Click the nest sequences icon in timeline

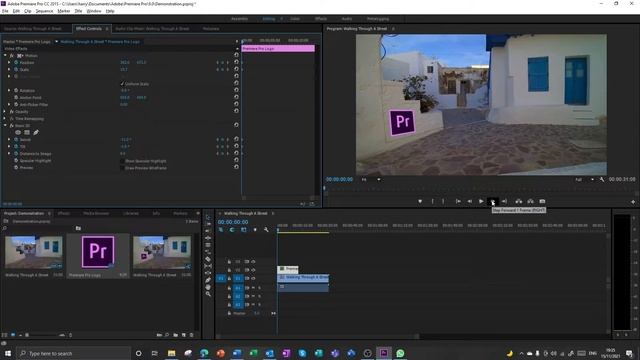pyautogui.click(x=221, y=230)
